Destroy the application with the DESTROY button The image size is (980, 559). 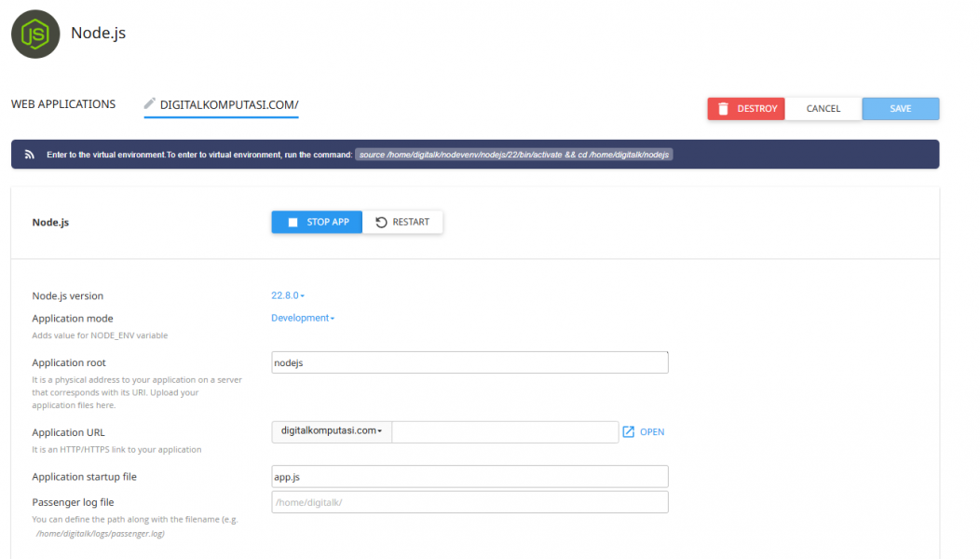[x=746, y=109]
